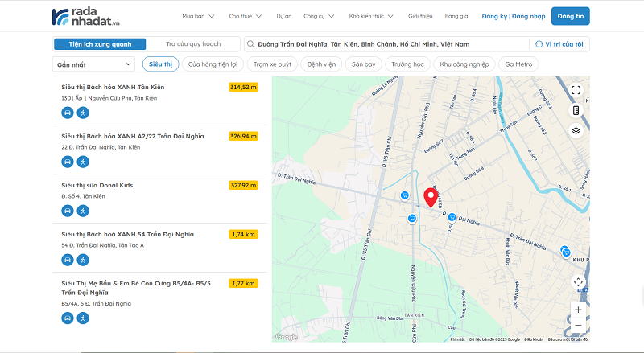644x353 pixels.
Task: Expand the Mua bán menu
Action: click(198, 16)
